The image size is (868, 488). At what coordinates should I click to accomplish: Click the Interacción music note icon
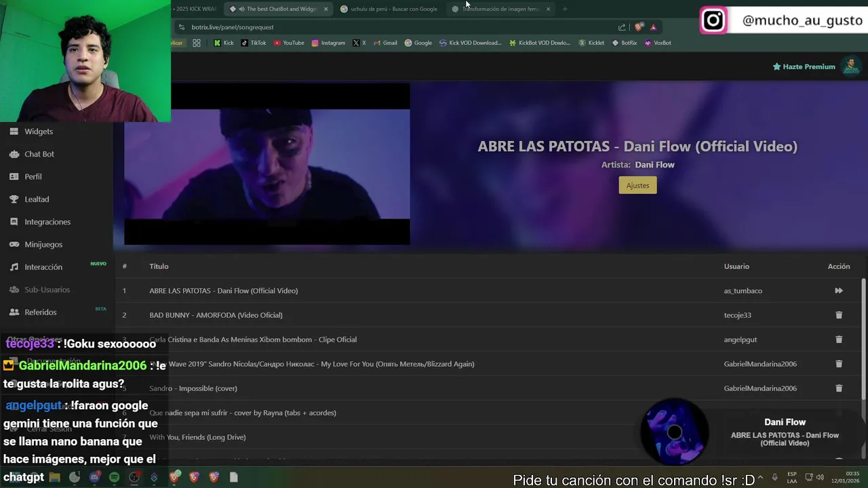click(x=14, y=267)
